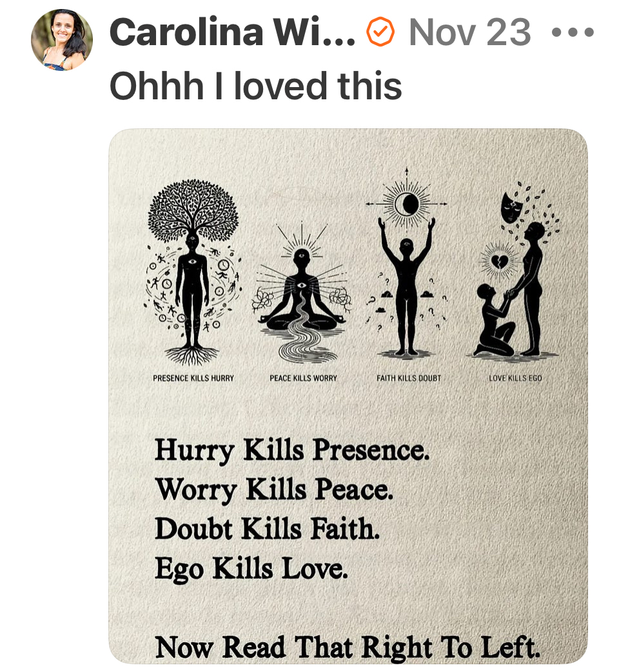Click the broken heart icon
Image resolution: width=619 pixels, height=672 pixels.
pos(498,261)
